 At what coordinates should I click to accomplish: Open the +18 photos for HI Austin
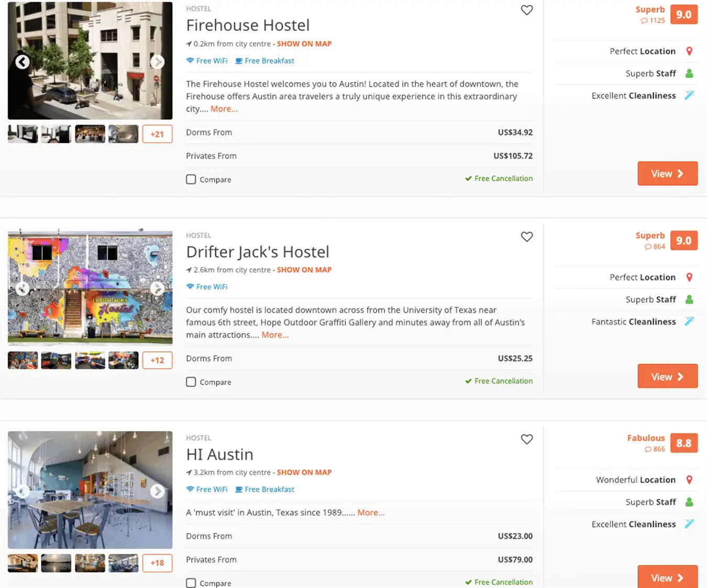click(157, 563)
